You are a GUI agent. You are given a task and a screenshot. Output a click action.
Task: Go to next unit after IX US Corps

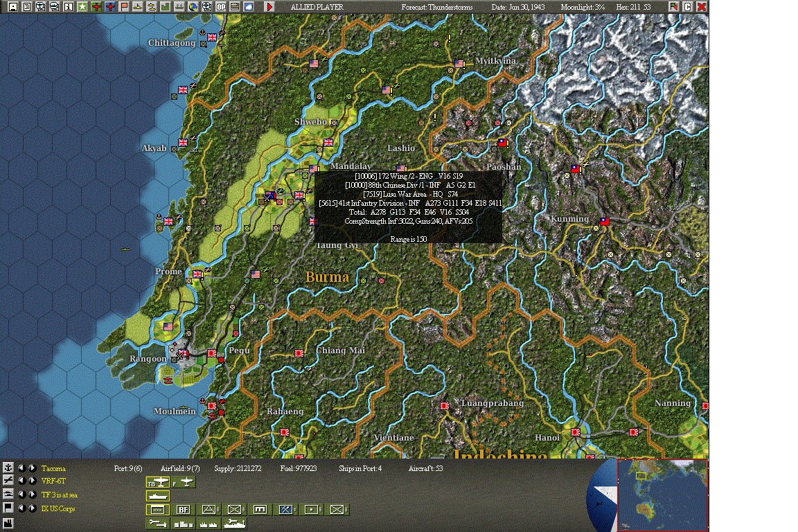click(x=32, y=508)
